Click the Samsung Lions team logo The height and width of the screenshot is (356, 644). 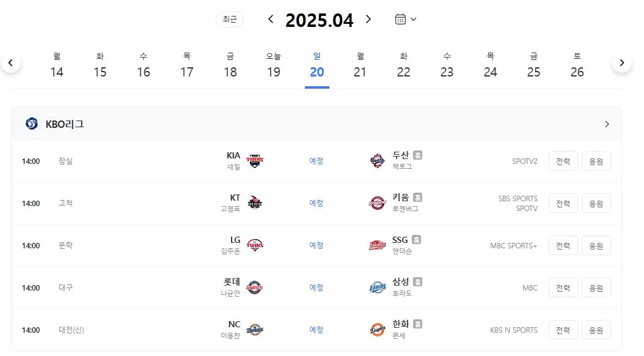(x=377, y=287)
